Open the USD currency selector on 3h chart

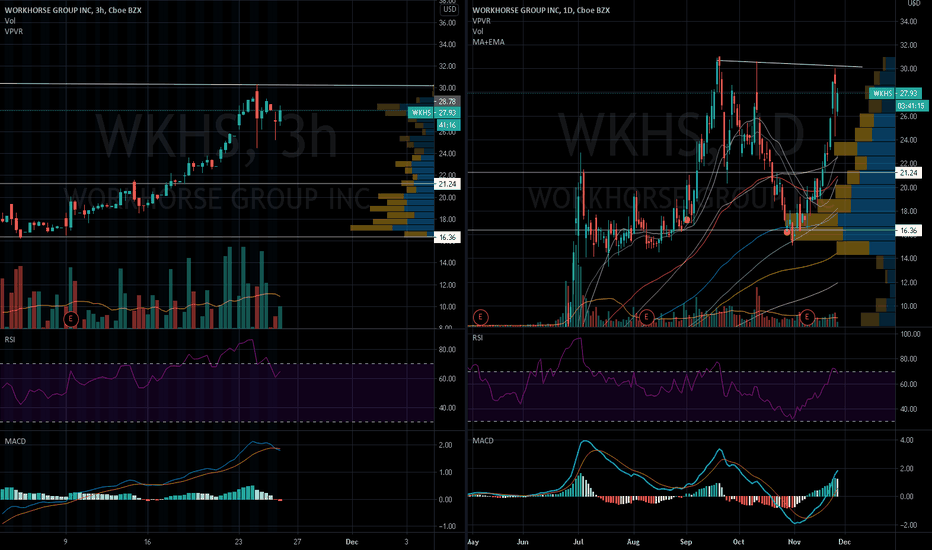[x=449, y=9]
